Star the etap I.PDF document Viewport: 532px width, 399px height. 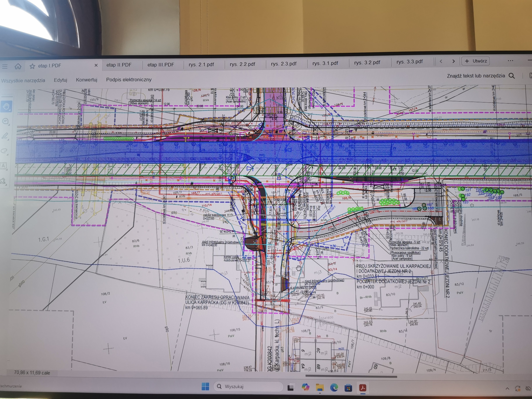tap(32, 66)
